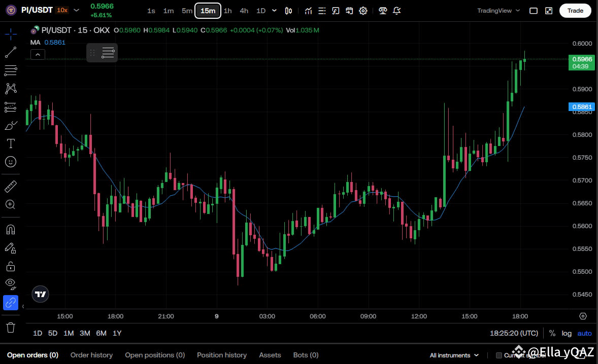Expand chart to fullscreen icon
The height and width of the screenshot is (364, 598).
pyautogui.click(x=549, y=11)
